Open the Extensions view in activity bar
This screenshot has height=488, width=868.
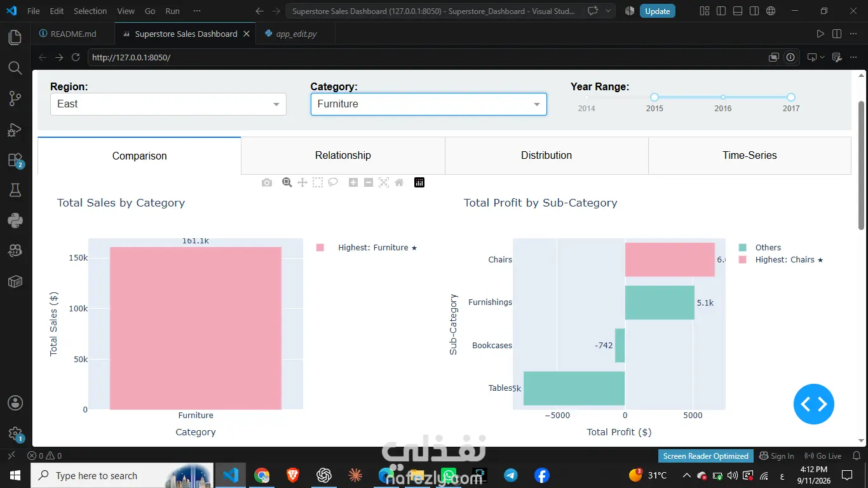(x=15, y=160)
